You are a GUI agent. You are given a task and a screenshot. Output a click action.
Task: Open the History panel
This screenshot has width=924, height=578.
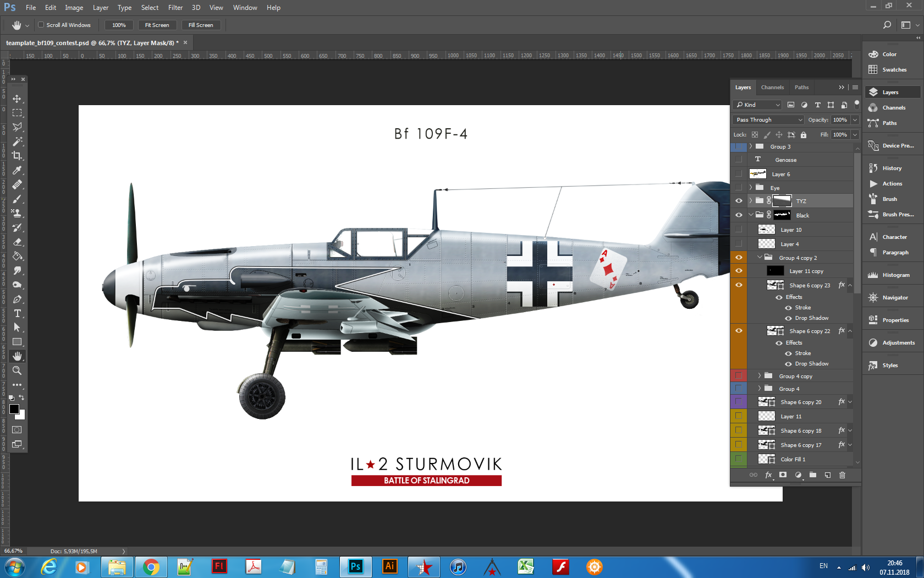(x=892, y=168)
